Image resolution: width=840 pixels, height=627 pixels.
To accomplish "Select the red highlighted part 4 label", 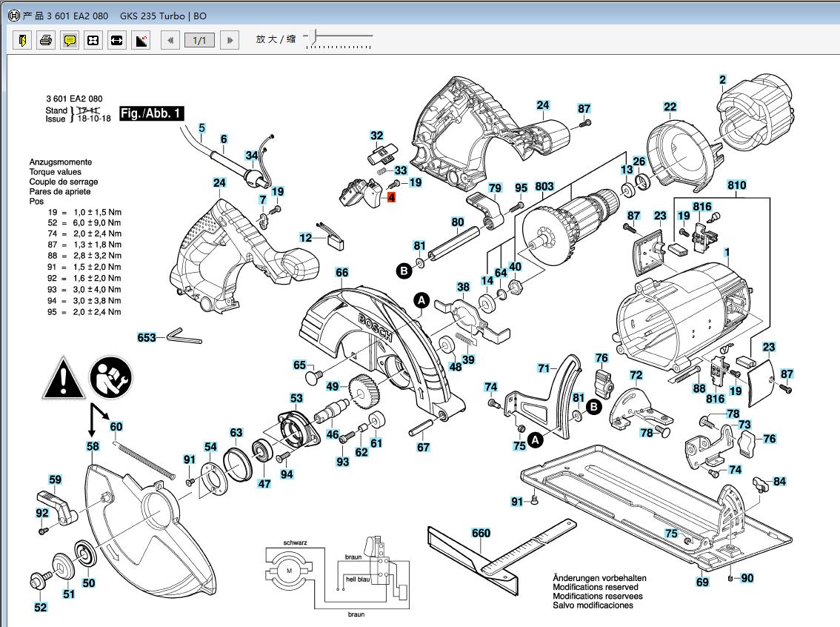I will tap(392, 197).
